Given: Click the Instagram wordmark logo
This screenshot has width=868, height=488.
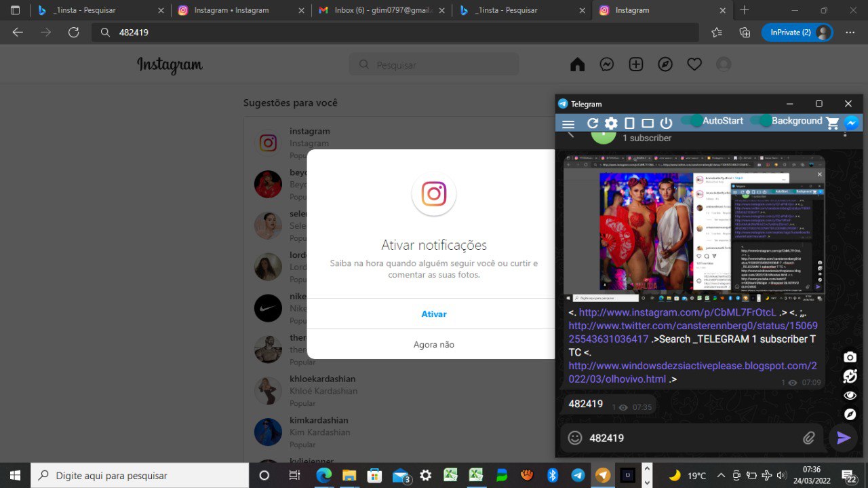Looking at the screenshot, I should [170, 65].
